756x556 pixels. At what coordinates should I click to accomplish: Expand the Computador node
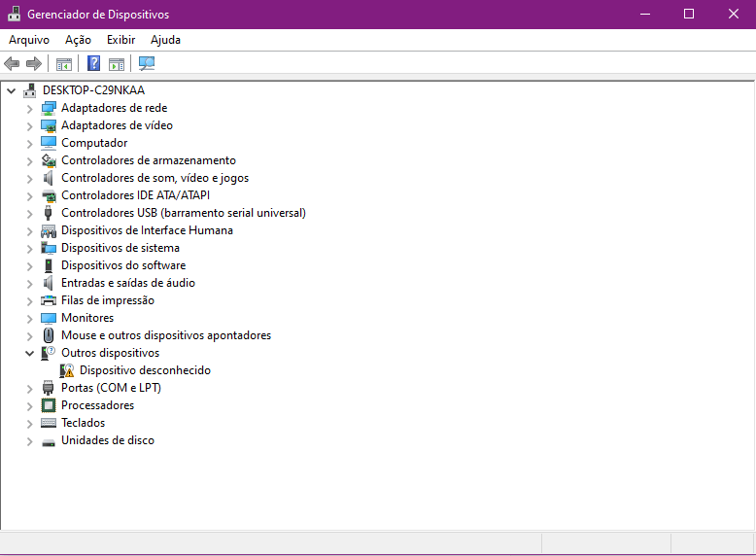click(30, 144)
